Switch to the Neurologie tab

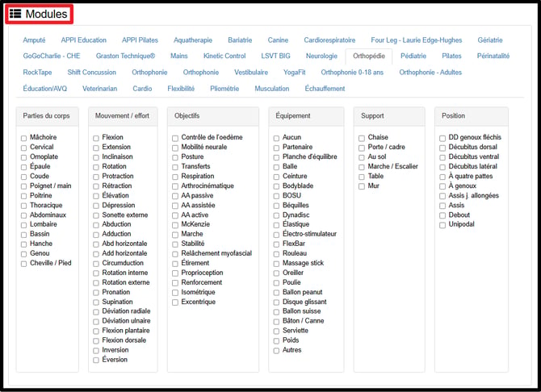321,56
